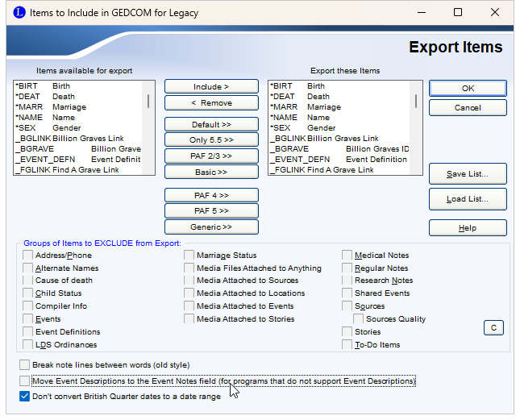Screen dimensions: 520x420
Task: Uncheck Don't convert British Quarter dates
Action: click(24, 396)
